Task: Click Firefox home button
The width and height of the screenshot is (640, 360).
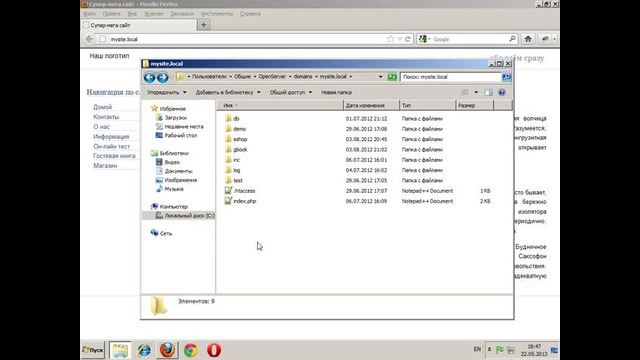Action: (x=528, y=39)
